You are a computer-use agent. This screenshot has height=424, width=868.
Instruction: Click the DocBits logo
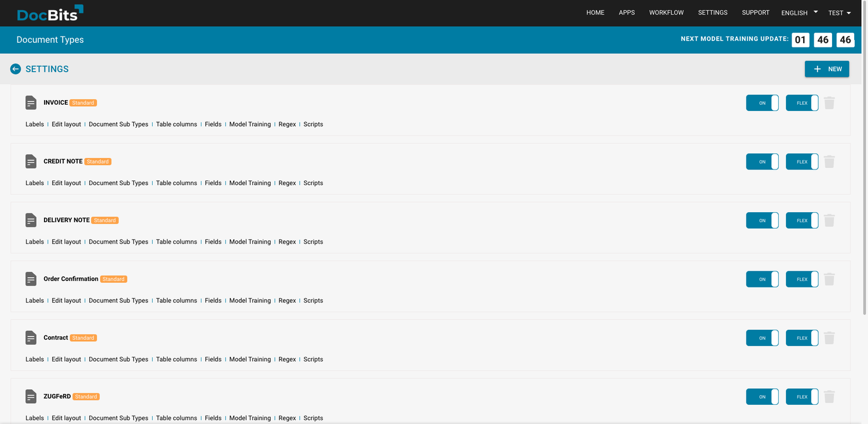(50, 13)
